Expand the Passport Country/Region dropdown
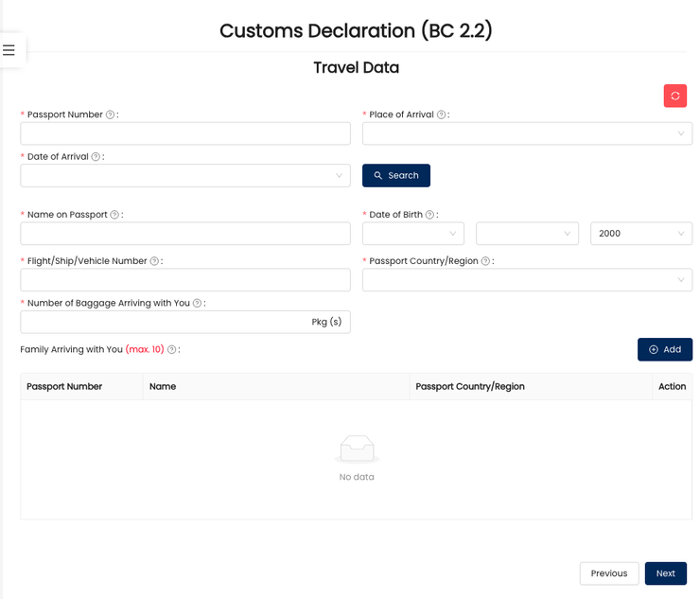The width and height of the screenshot is (700, 599). [x=527, y=280]
